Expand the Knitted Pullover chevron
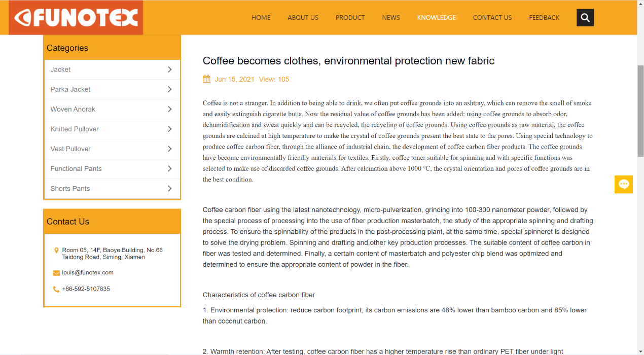Image resolution: width=644 pixels, height=355 pixels. (170, 129)
